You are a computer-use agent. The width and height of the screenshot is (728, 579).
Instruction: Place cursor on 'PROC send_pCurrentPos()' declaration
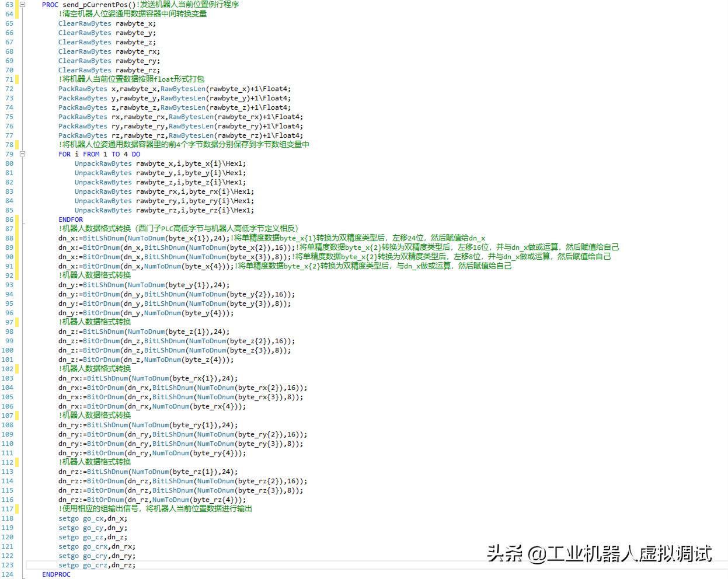[88, 5]
